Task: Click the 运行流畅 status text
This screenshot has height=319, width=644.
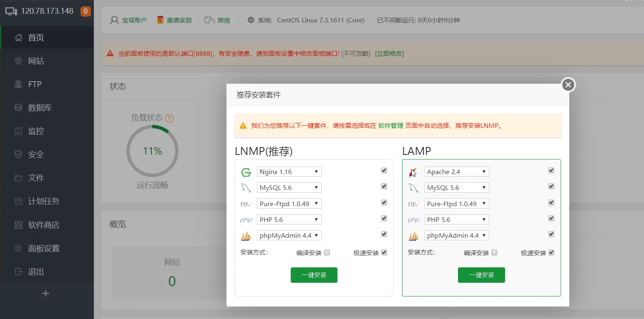Action: (x=152, y=185)
